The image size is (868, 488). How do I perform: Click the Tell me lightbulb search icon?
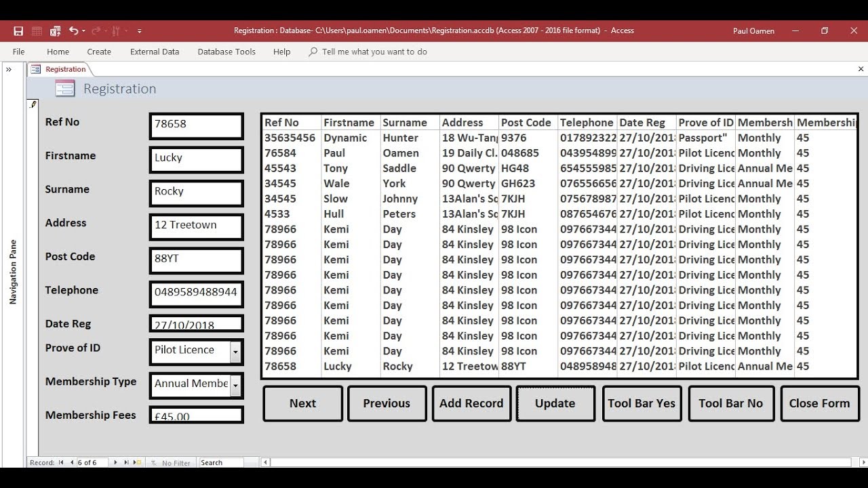313,52
